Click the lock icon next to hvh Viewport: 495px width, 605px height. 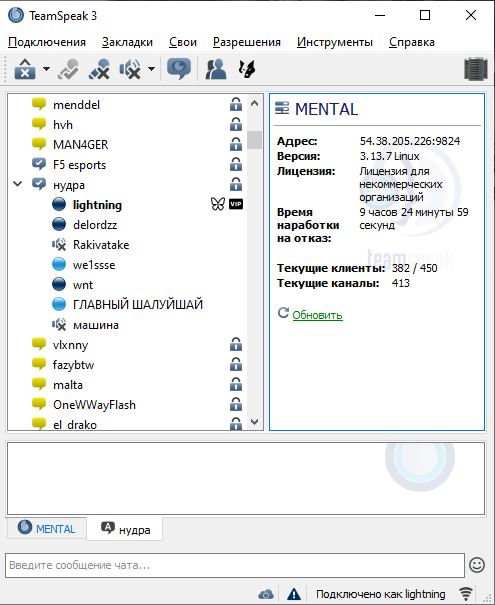(x=236, y=124)
